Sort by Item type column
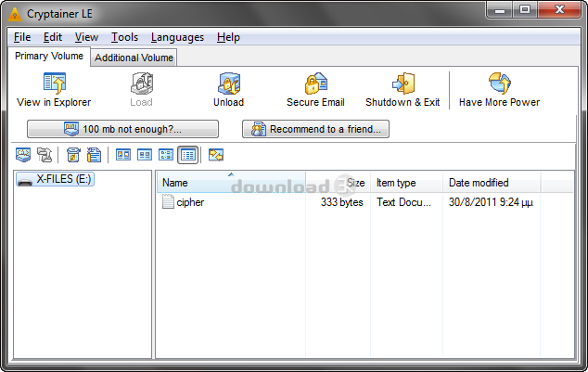 [x=406, y=183]
